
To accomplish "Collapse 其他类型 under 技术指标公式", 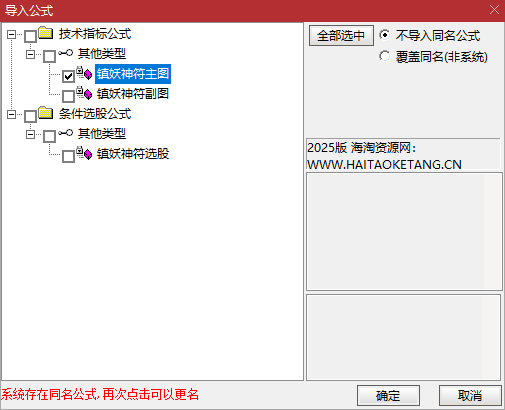I will tap(30, 54).
